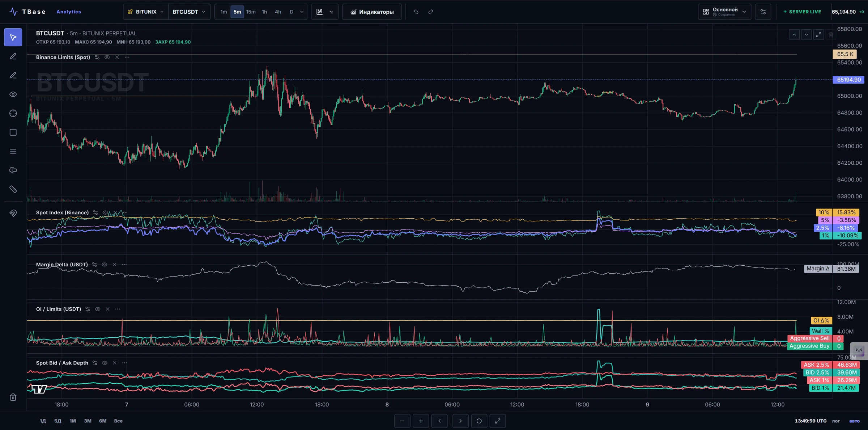Redo the last chart action

431,12
